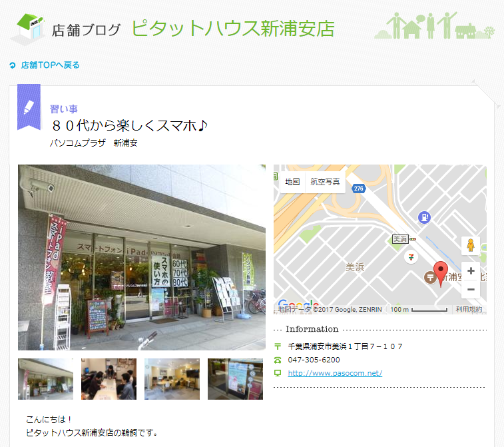Click the green house logo icon
The height and width of the screenshot is (447, 504).
[x=29, y=29]
